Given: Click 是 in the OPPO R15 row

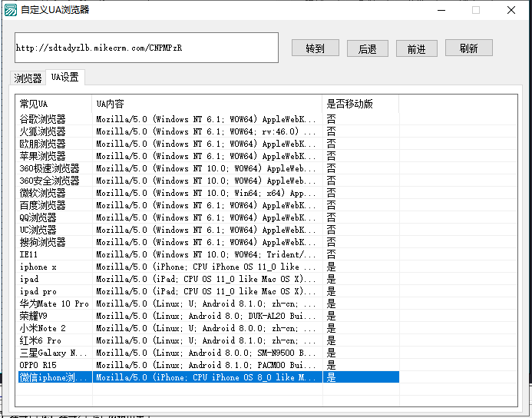Looking at the screenshot, I should click(x=331, y=365).
